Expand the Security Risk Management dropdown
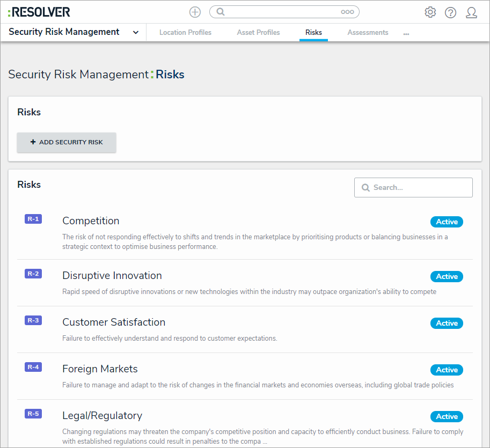Image resolution: width=490 pixels, height=448 pixels. pos(136,32)
